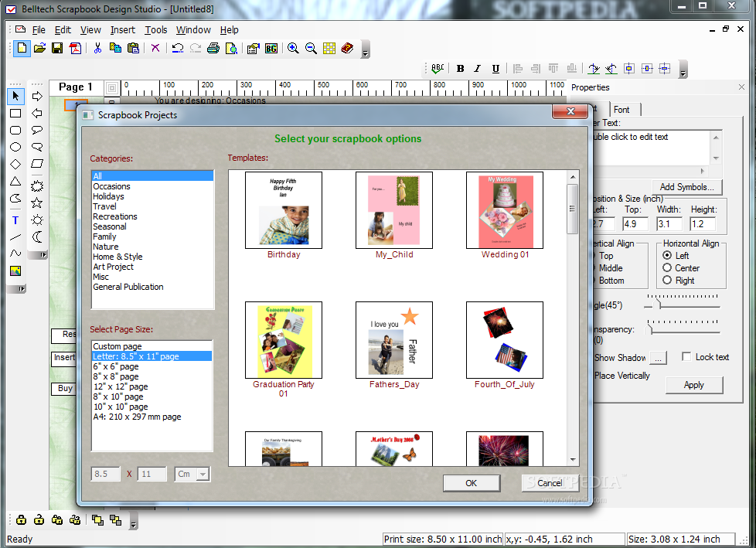The height and width of the screenshot is (548, 756).
Task: Click the Print Preview icon
Action: 231,48
